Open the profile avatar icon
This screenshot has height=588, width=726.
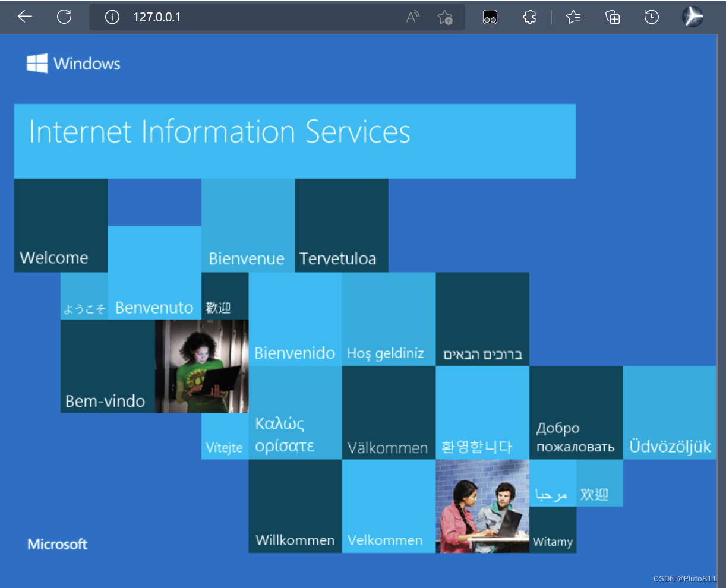692,17
